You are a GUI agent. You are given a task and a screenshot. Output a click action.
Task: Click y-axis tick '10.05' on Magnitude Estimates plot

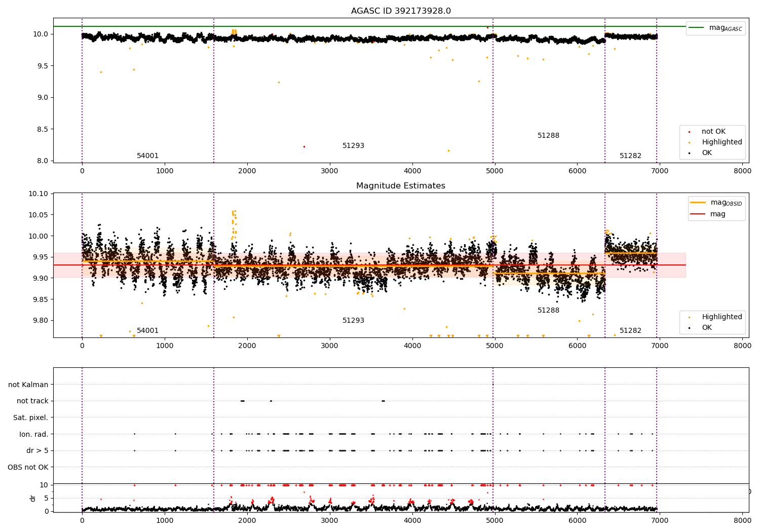tap(39, 215)
